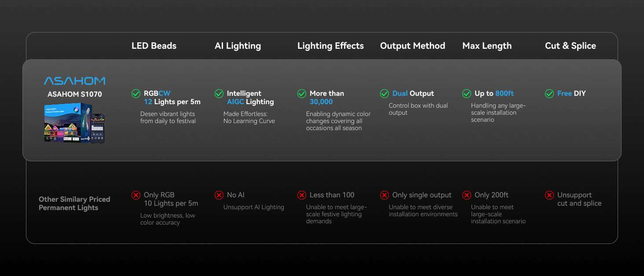
Task: Click the green checkmark next to Intelligent AIGC Lighting
Action: click(219, 94)
